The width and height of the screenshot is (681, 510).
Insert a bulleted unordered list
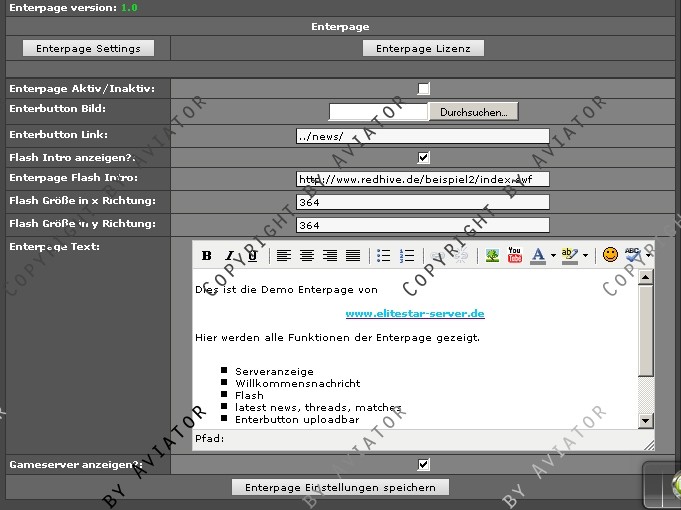[x=384, y=256]
